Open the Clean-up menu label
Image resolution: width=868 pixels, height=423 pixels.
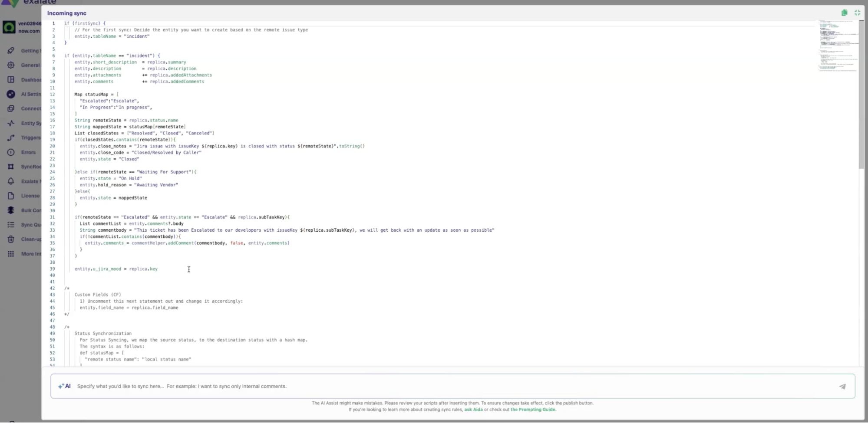click(31, 239)
